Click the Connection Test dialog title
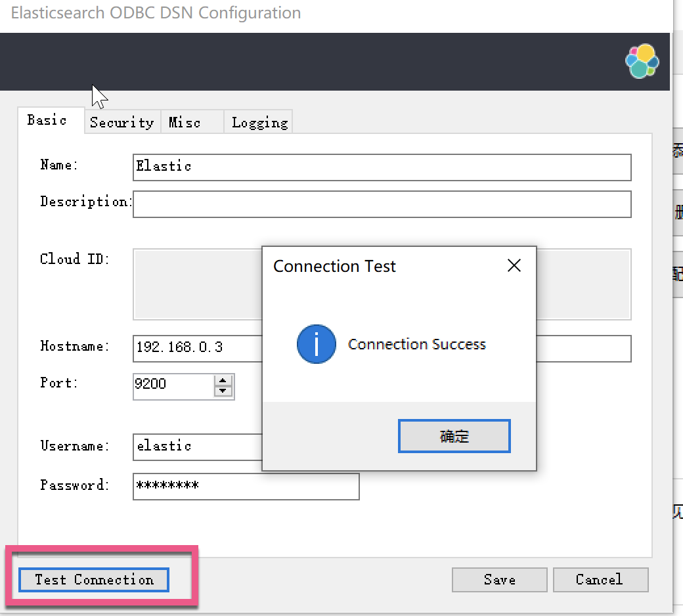This screenshot has width=683, height=616. [x=334, y=266]
